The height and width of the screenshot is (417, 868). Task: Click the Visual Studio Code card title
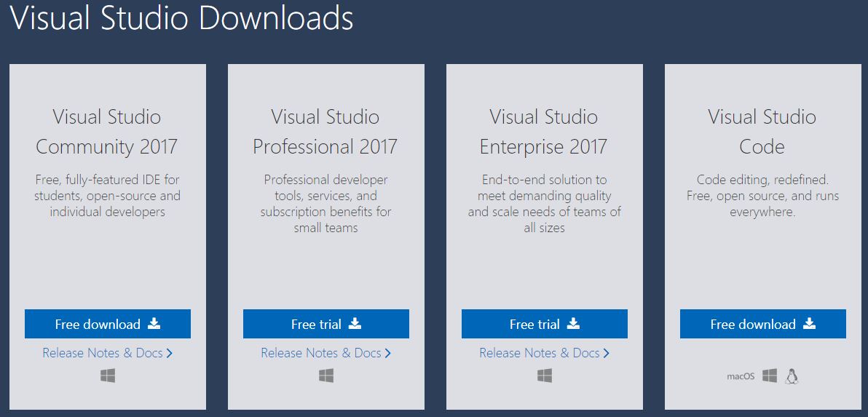(762, 132)
